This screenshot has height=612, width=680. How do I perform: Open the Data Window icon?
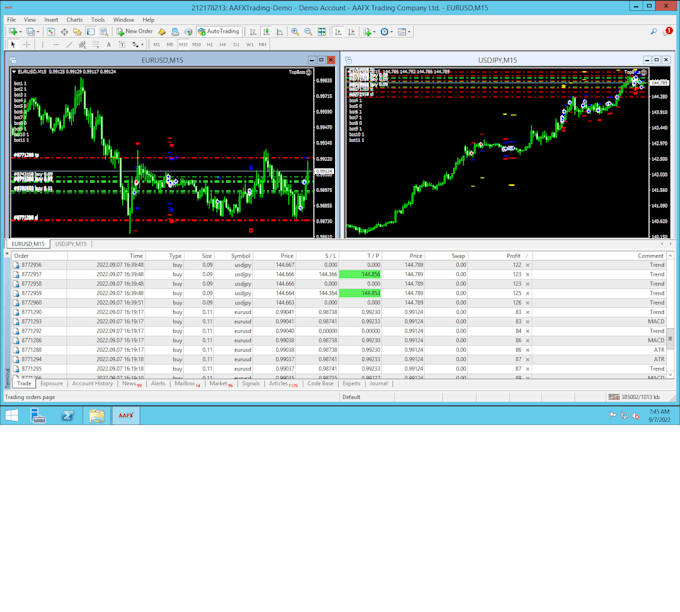[x=64, y=32]
